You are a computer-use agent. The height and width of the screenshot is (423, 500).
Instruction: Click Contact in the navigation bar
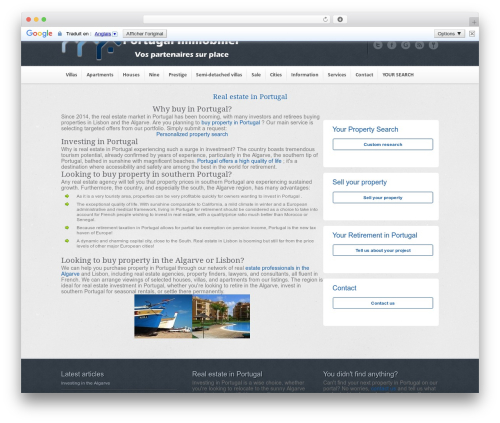(364, 75)
